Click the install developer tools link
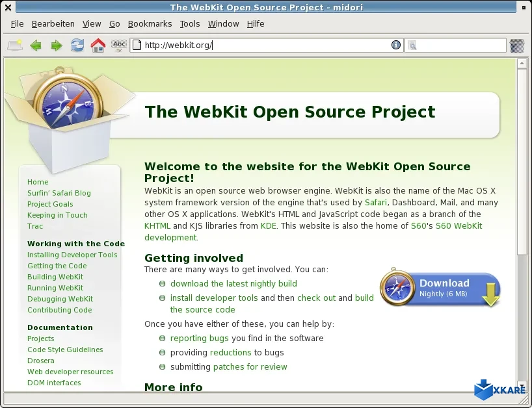Viewport: 532px width, 408px height. [x=214, y=298]
